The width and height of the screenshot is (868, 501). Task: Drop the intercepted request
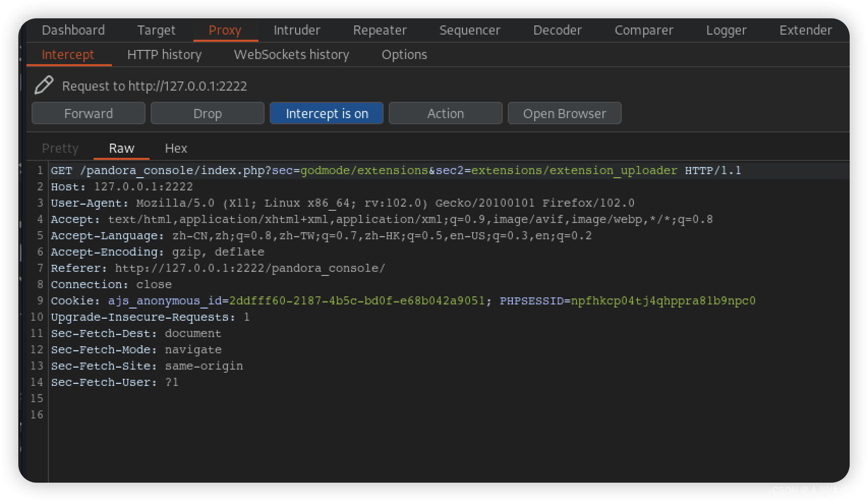click(208, 113)
